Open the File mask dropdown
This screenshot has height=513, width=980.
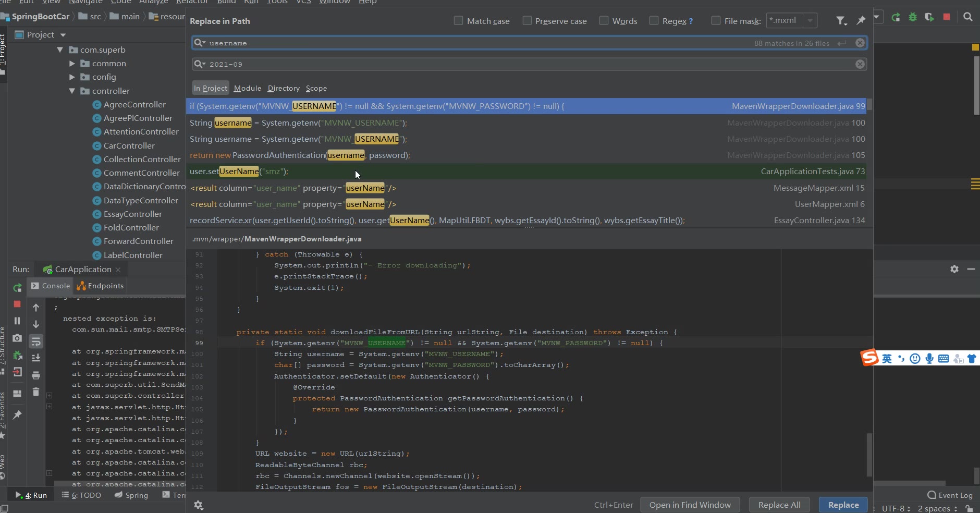(810, 21)
